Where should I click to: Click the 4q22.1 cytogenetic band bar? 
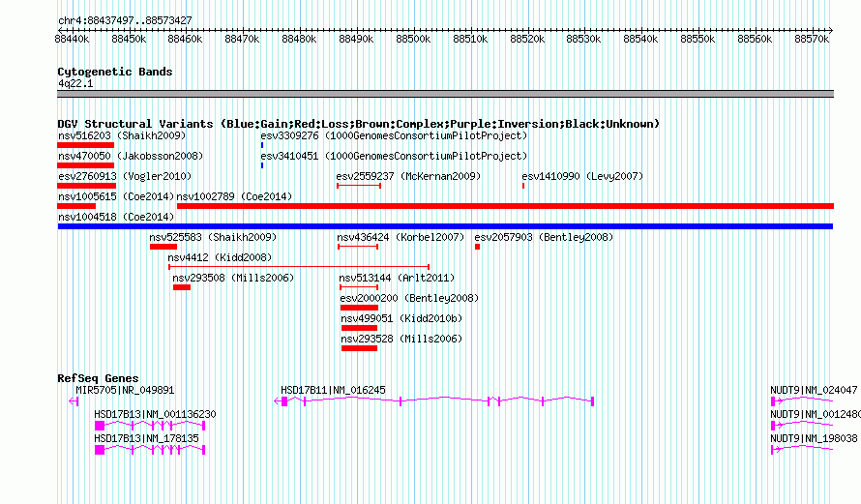pos(445,94)
